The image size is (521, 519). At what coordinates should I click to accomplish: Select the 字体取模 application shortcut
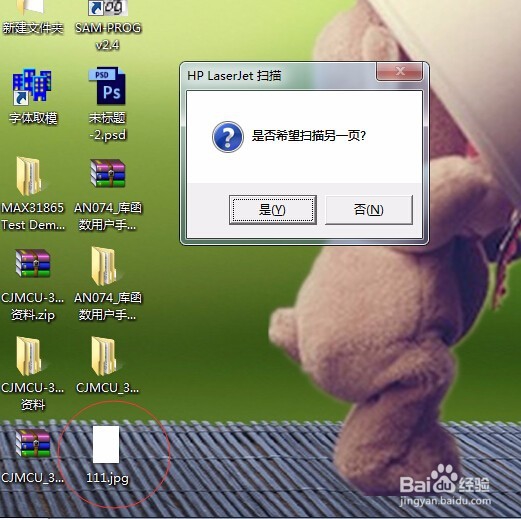click(32, 97)
